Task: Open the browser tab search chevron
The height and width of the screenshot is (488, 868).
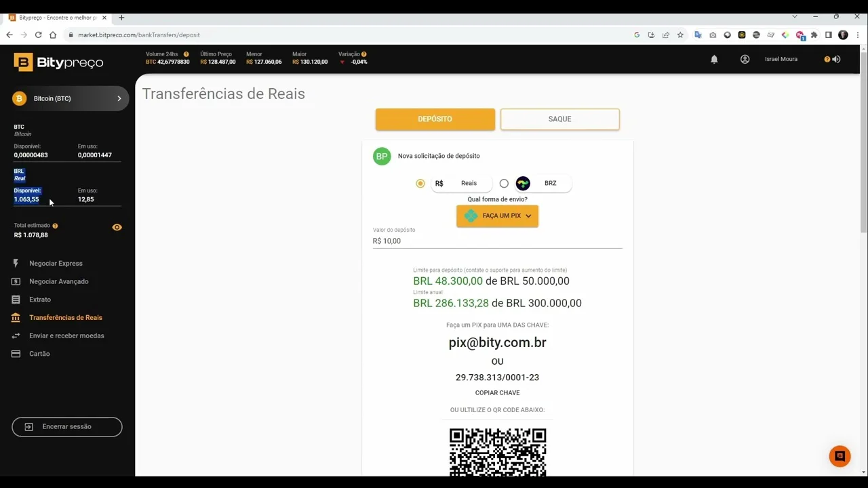Action: pyautogui.click(x=795, y=16)
